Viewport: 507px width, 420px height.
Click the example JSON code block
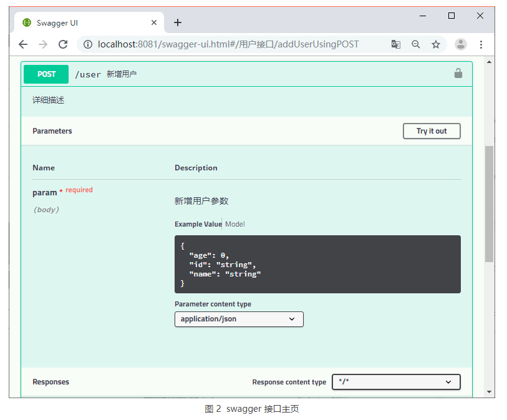[x=317, y=265]
